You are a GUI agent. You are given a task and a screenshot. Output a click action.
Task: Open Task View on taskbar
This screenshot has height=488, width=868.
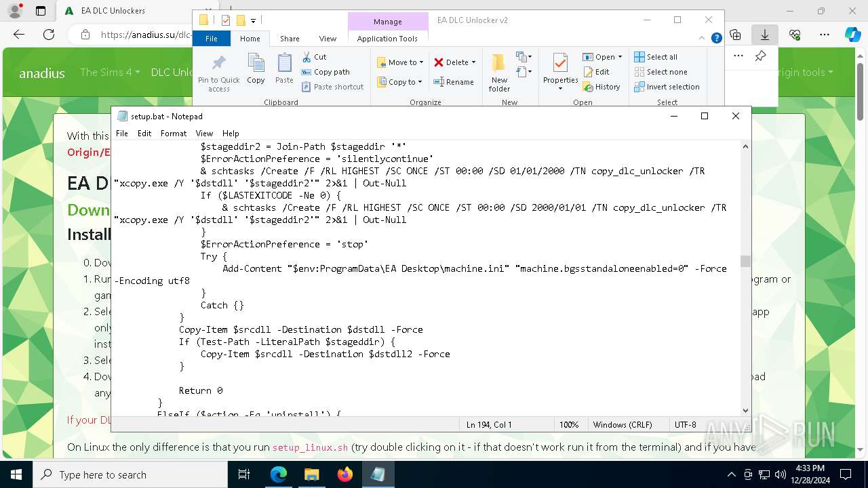pyautogui.click(x=245, y=474)
